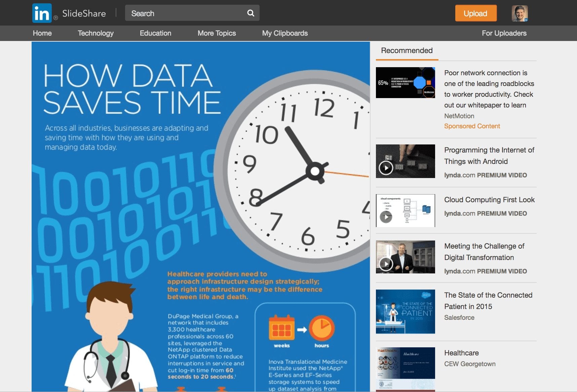Expand the More Topics menu
577x392 pixels.
[217, 33]
